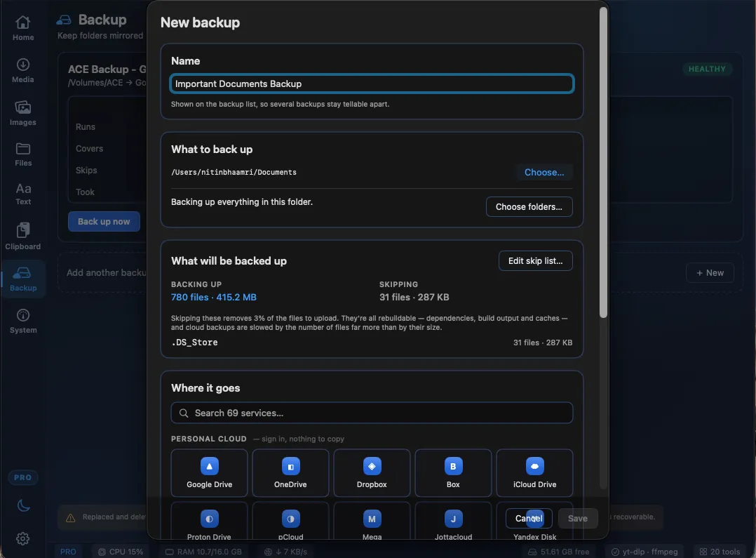The image size is (756, 558).
Task: Click the backup Name input field
Action: pyautogui.click(x=372, y=84)
